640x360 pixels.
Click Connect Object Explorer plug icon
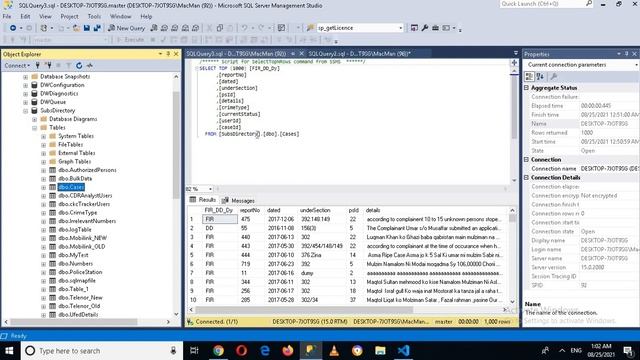pos(38,65)
